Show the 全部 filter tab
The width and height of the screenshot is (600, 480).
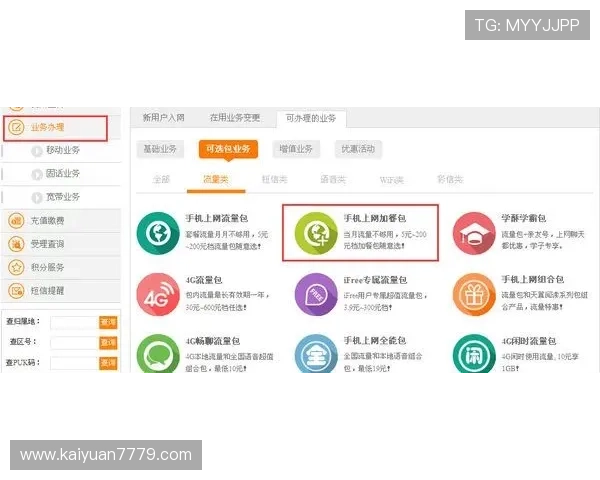coord(161,179)
